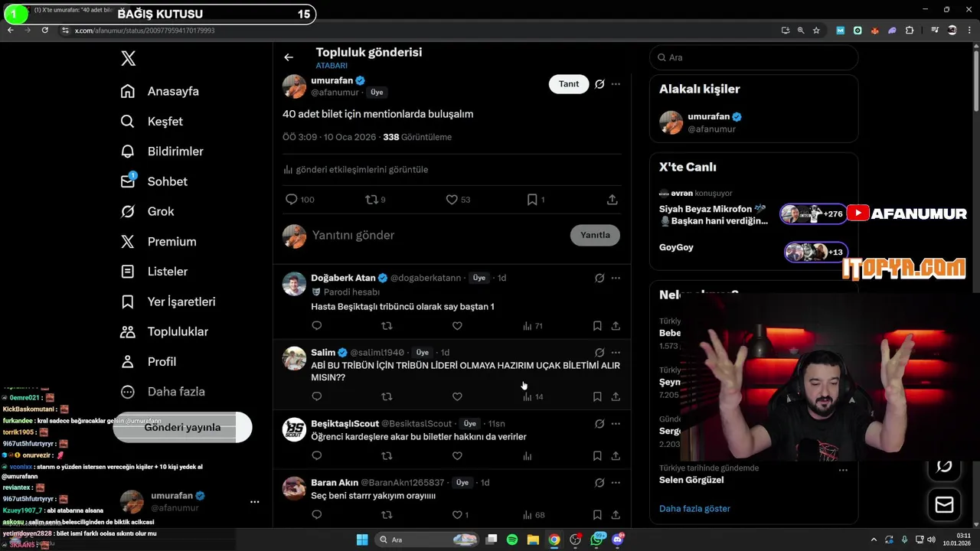
Task: Open Windows Start menu
Action: coord(362,540)
